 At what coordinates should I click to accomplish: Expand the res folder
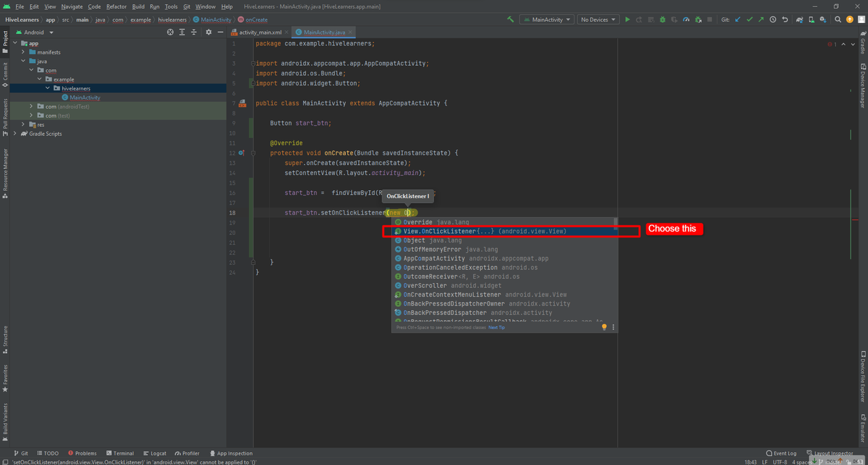[x=23, y=125]
